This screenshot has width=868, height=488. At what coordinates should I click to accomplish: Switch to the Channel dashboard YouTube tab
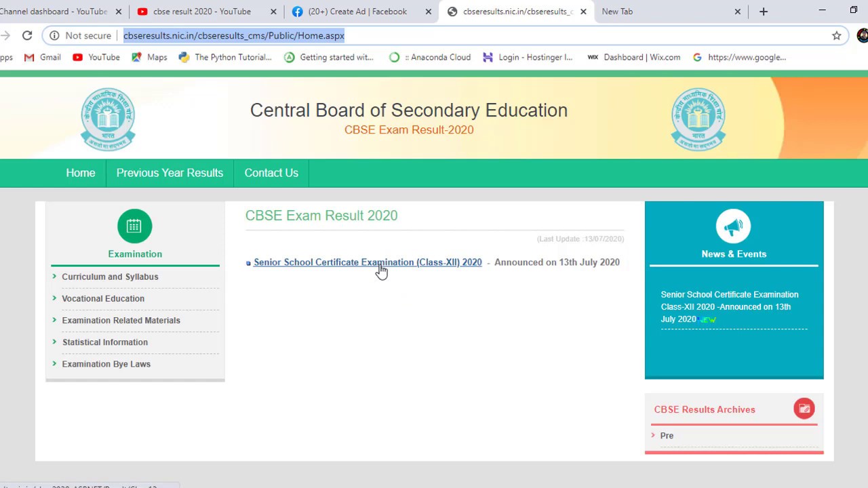54,12
